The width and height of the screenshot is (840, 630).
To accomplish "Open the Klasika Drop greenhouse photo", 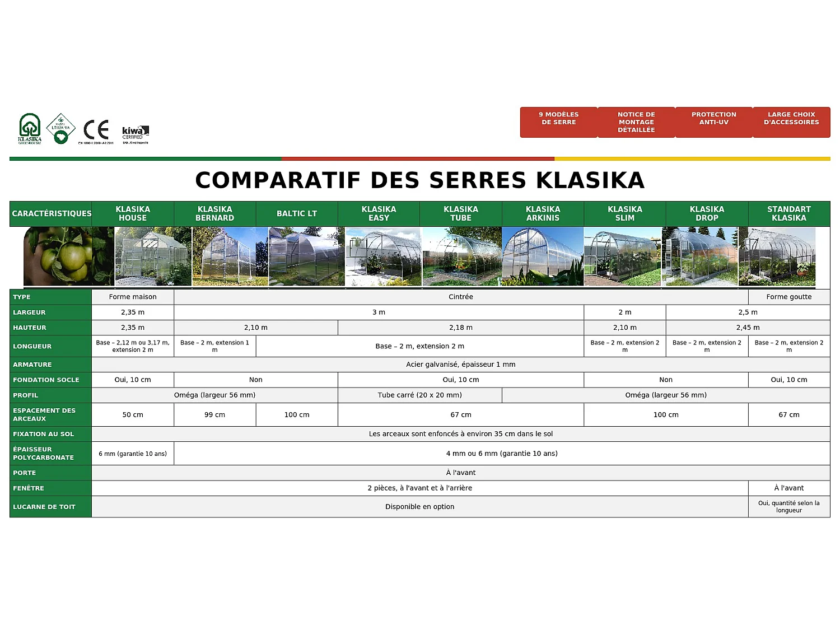I will (x=700, y=256).
